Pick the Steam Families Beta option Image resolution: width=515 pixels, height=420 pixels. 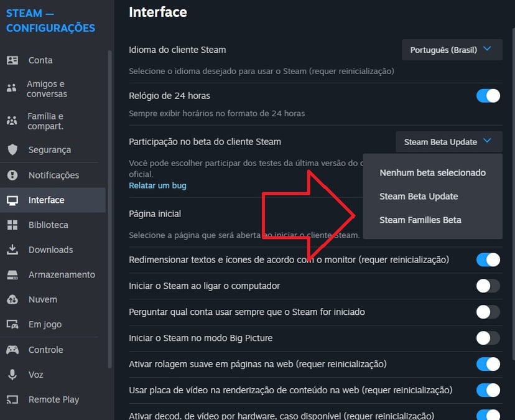point(432,220)
